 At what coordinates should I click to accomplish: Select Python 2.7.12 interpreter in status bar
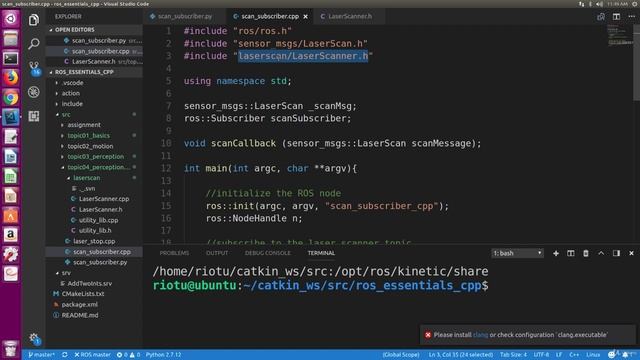163,355
